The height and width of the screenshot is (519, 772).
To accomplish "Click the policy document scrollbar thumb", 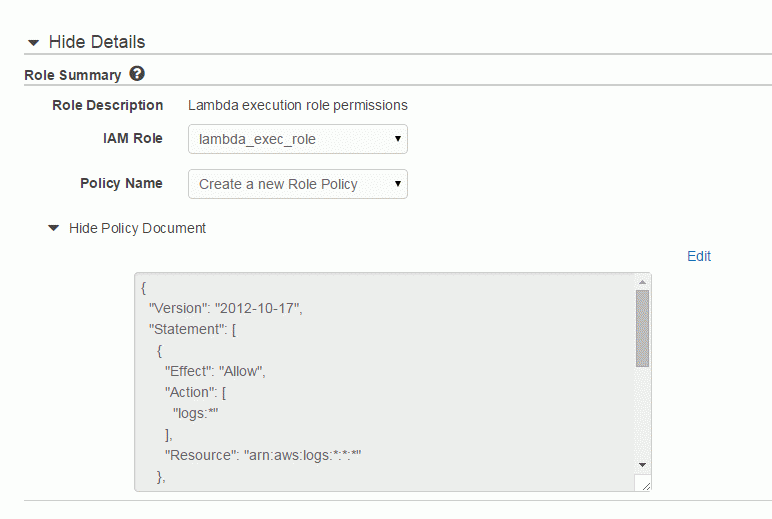I will [642, 328].
